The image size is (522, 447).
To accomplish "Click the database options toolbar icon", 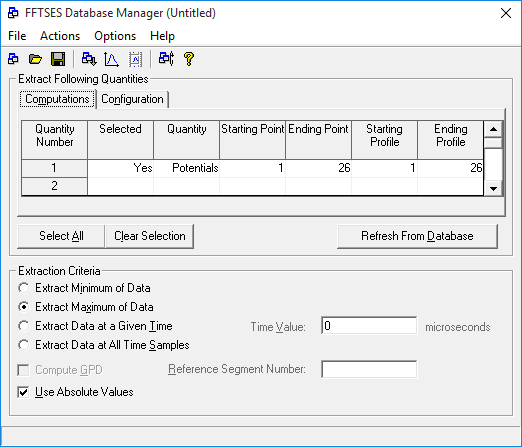I will pos(166,59).
